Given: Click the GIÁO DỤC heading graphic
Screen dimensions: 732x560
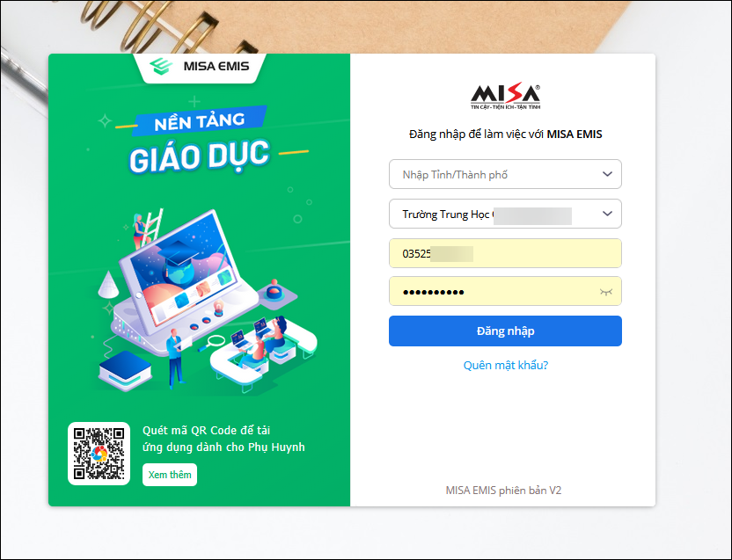Looking at the screenshot, I should 200,156.
